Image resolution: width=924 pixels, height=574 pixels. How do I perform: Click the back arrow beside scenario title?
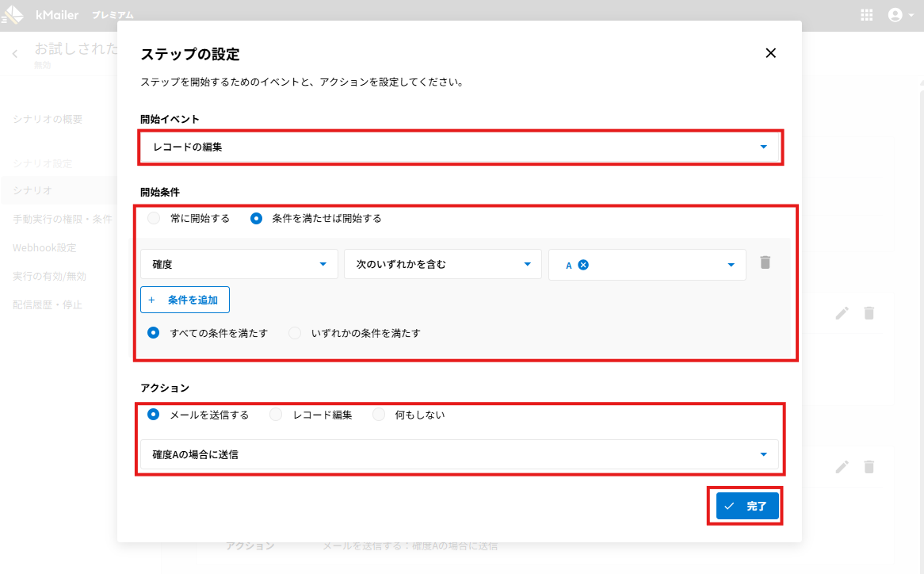[15, 54]
